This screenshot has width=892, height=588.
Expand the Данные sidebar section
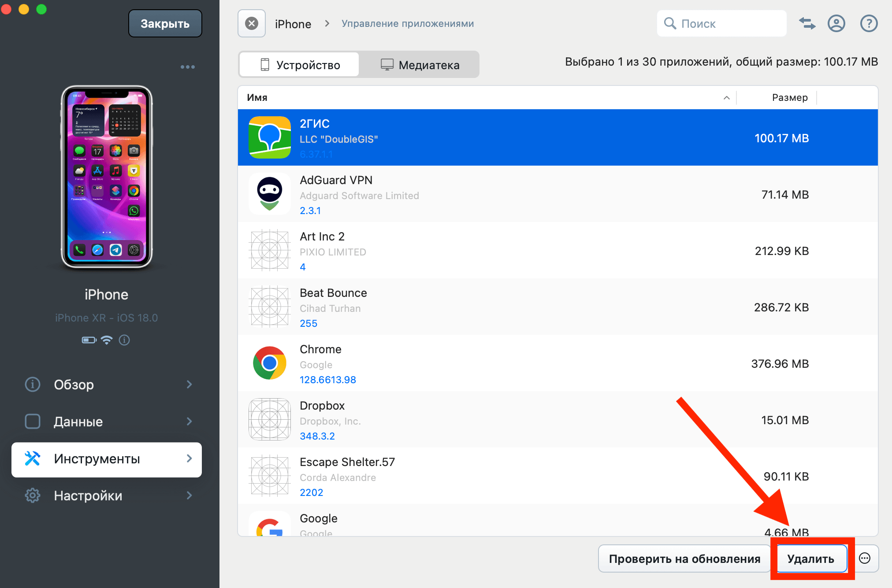(106, 422)
